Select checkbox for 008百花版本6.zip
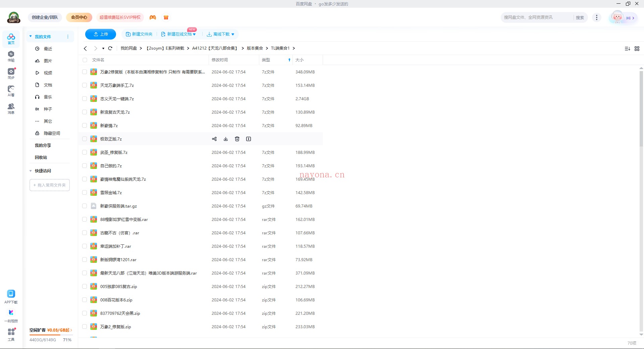 click(x=85, y=300)
